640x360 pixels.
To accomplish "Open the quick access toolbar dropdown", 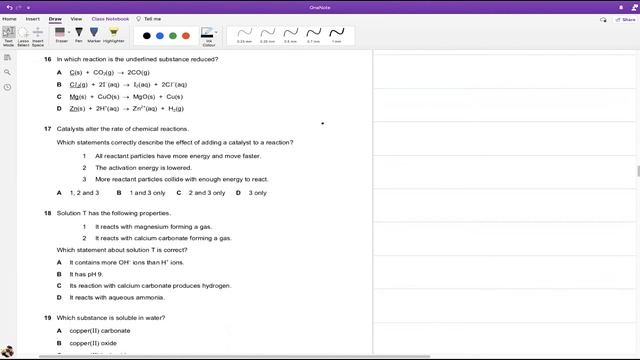I will coord(28,7).
